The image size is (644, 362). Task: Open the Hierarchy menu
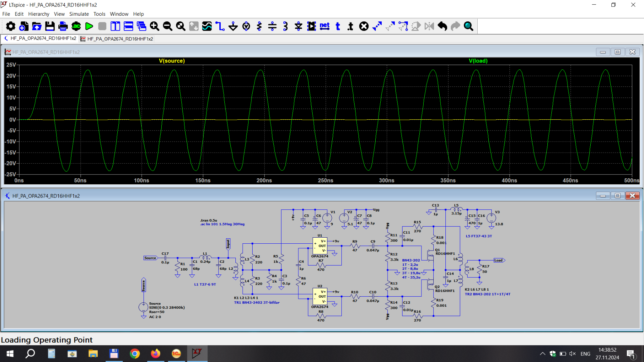(39, 14)
